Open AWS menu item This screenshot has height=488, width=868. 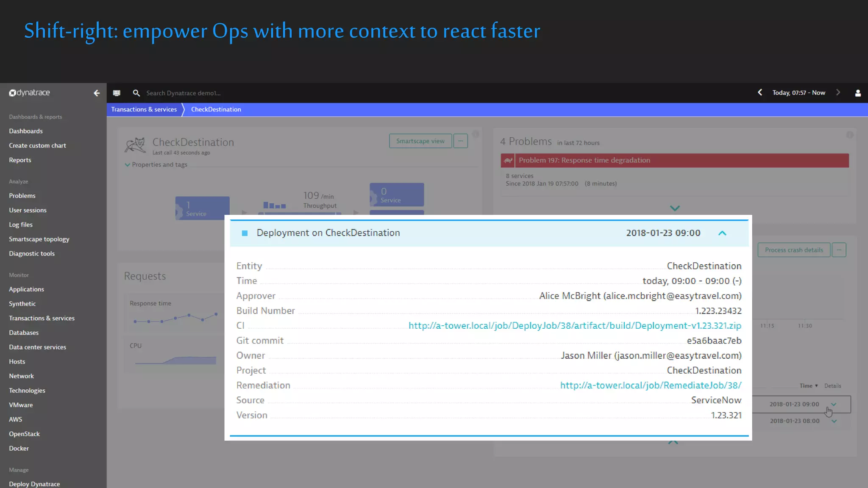click(15, 419)
